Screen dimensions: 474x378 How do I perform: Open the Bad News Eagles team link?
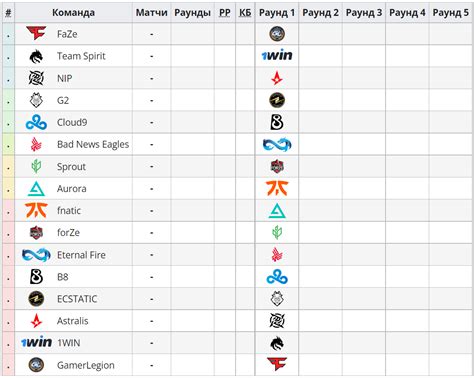tap(93, 144)
